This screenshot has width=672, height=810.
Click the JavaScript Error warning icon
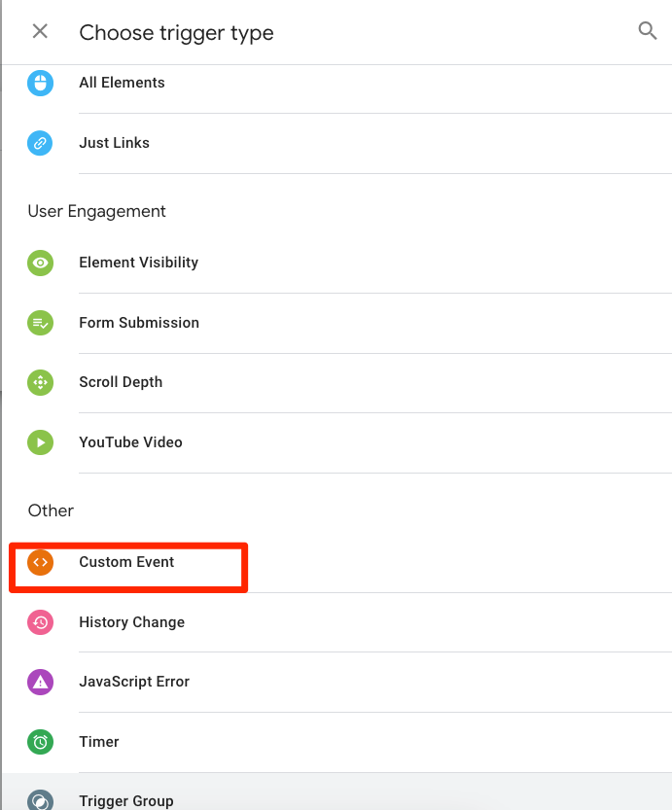[x=40, y=682]
